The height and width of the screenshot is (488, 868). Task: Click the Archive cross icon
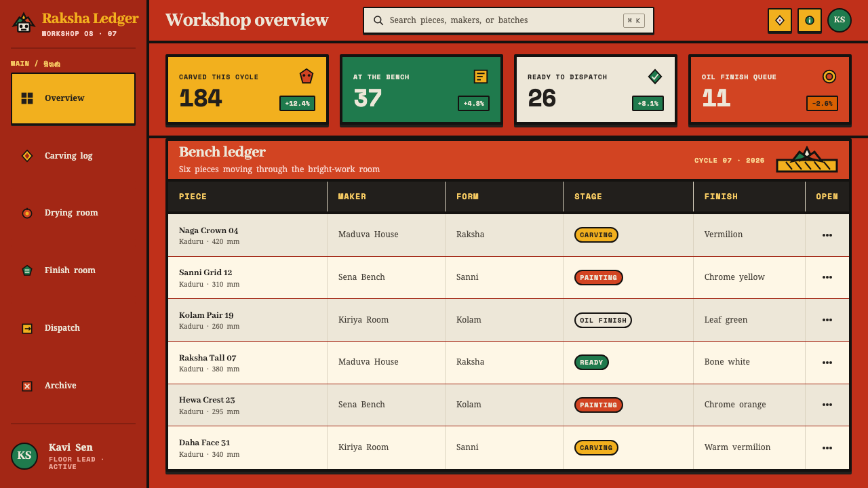point(27,386)
